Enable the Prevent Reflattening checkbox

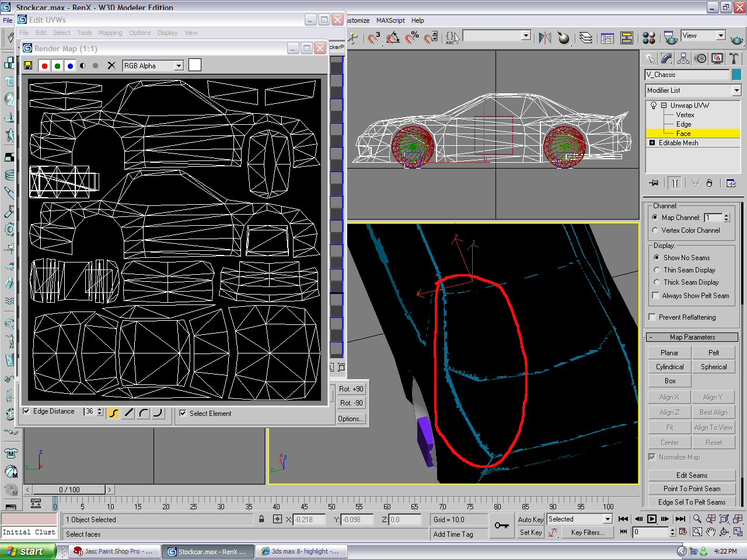click(652, 317)
